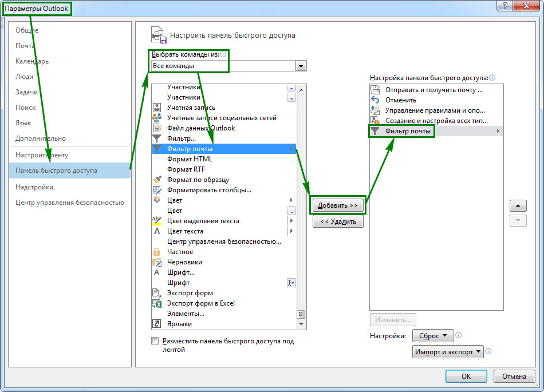Viewport: 544px width, 392px height.
Task: Move selected command up with arrow button
Action: (518, 205)
